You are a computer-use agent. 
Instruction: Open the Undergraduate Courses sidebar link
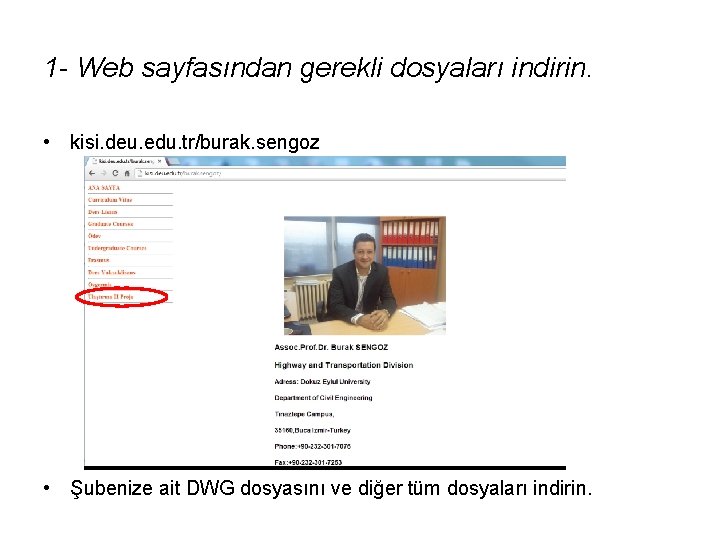[x=117, y=248]
